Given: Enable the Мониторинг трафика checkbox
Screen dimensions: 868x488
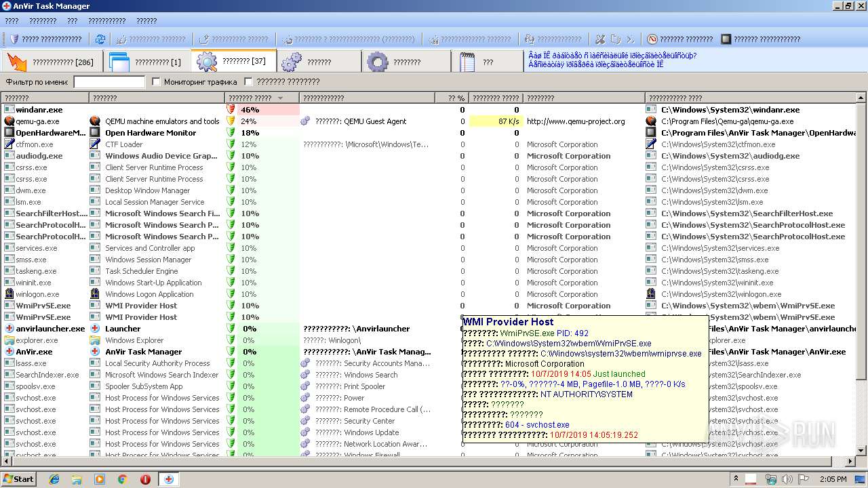Looking at the screenshot, I should (157, 82).
